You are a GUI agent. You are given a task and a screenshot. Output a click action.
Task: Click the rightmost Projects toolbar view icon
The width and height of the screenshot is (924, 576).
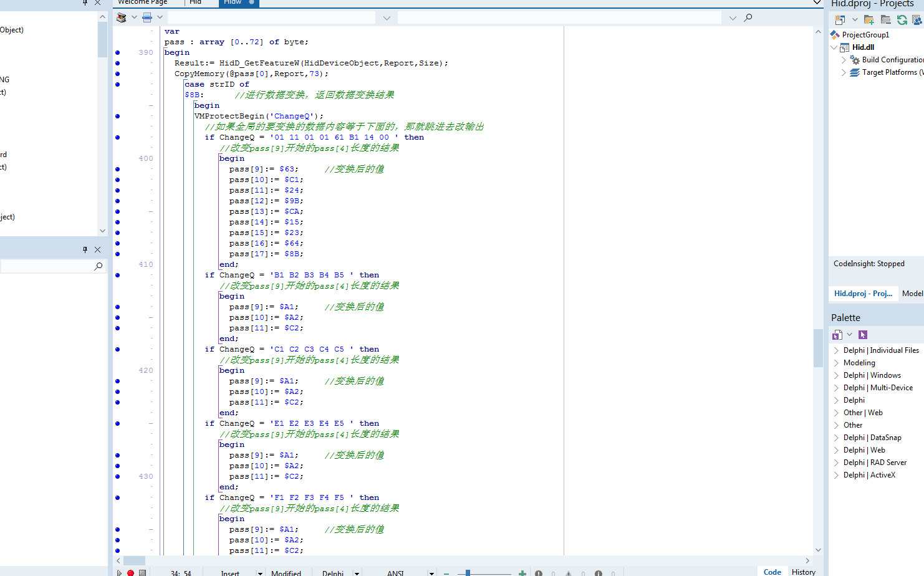pos(917,20)
